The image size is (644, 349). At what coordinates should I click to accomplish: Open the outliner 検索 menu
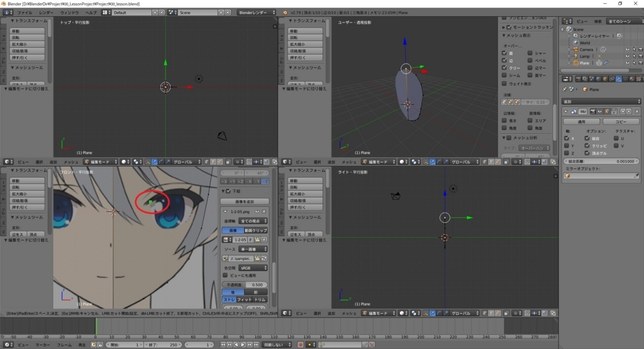(x=598, y=21)
